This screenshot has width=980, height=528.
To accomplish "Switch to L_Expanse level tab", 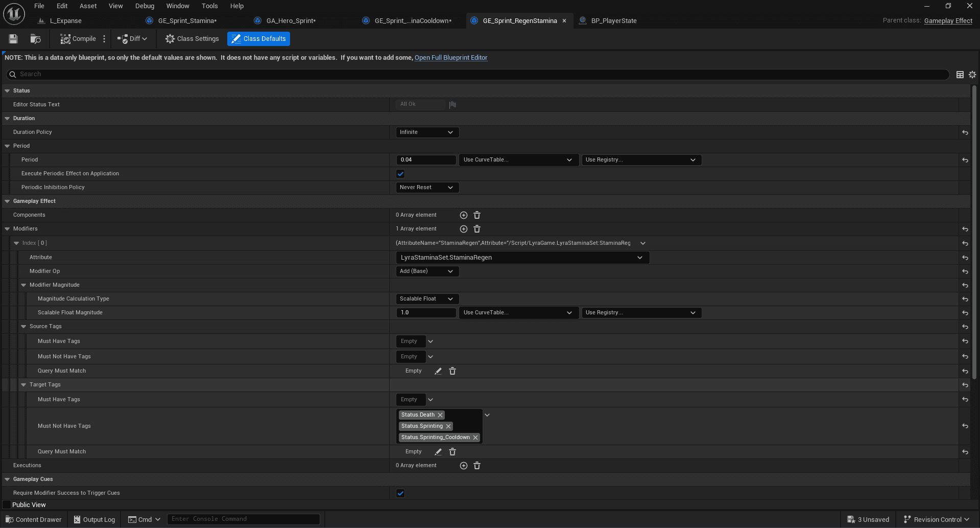I will click(66, 21).
